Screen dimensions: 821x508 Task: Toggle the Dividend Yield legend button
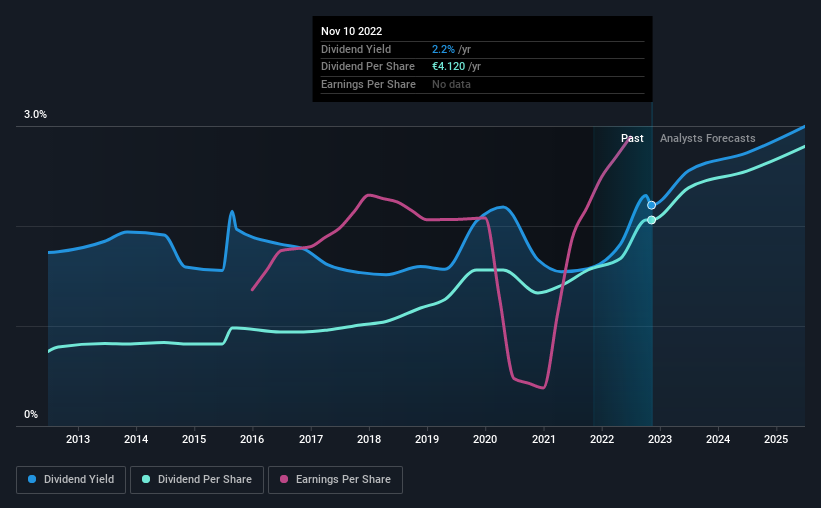click(x=71, y=480)
